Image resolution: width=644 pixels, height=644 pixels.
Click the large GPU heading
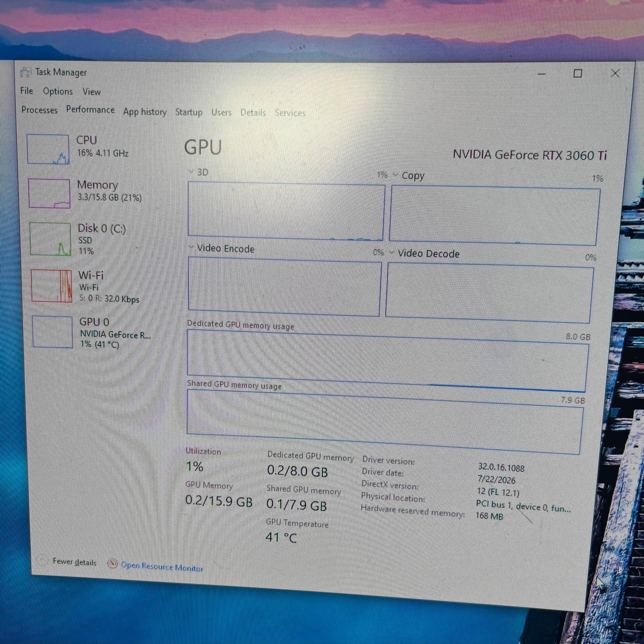pos(203,147)
